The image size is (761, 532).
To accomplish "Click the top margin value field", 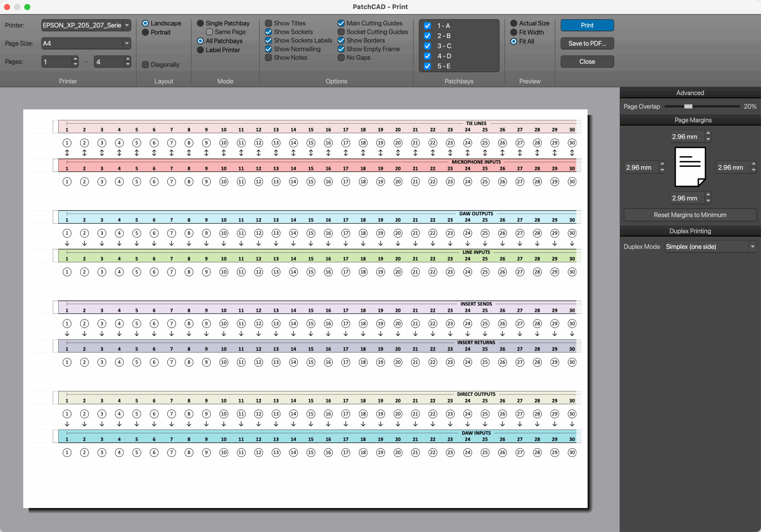I will (685, 136).
